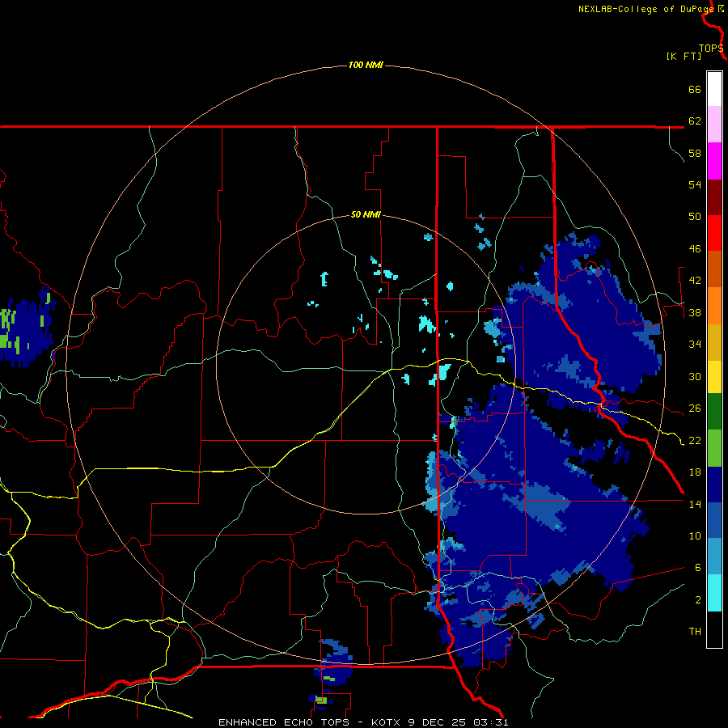Image resolution: width=728 pixels, height=728 pixels.
Task: Click the legend value '50'
Action: (x=695, y=217)
